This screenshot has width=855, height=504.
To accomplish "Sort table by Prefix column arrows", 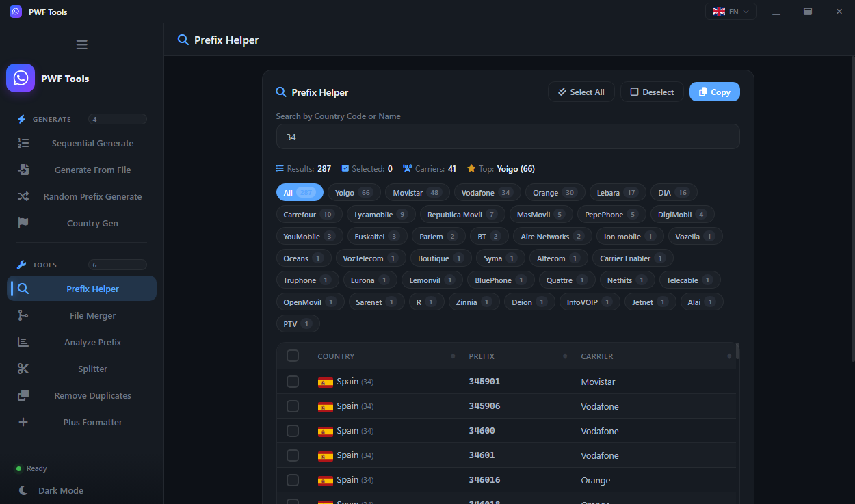I will pyautogui.click(x=565, y=356).
